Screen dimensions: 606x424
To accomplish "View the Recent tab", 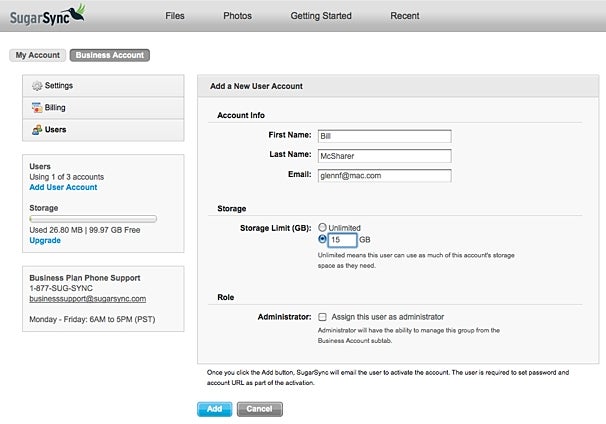I will click(x=405, y=16).
